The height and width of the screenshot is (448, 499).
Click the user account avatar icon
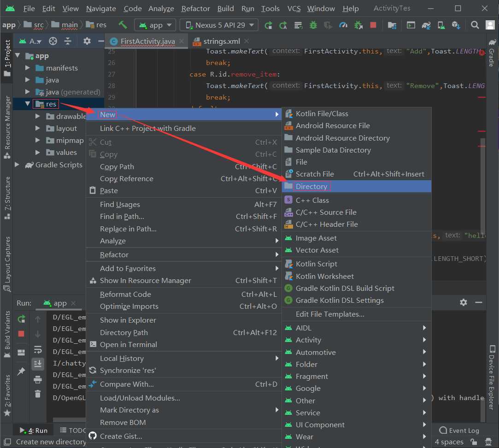point(490,25)
